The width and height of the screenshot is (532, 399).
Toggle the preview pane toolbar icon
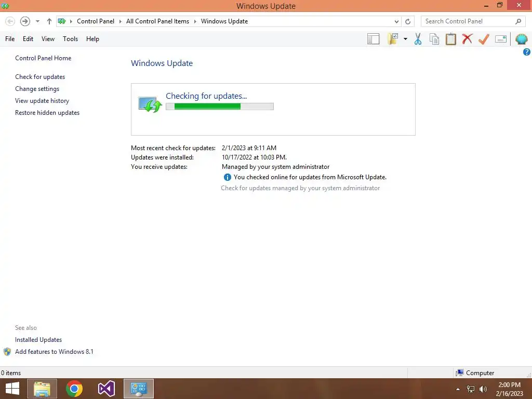click(x=373, y=39)
